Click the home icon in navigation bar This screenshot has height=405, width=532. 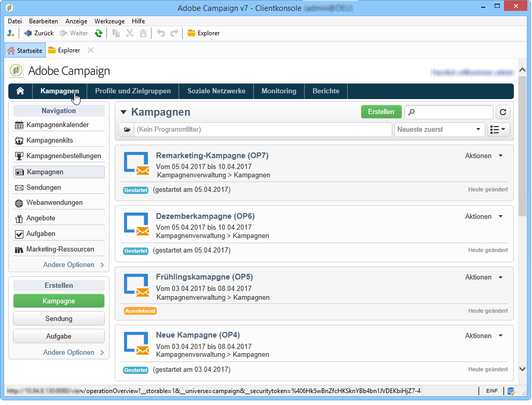(20, 91)
